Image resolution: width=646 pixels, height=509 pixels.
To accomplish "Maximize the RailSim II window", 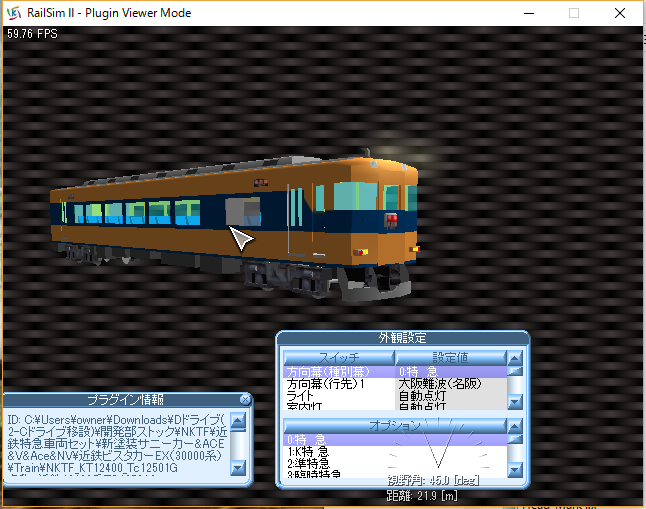I will [574, 13].
